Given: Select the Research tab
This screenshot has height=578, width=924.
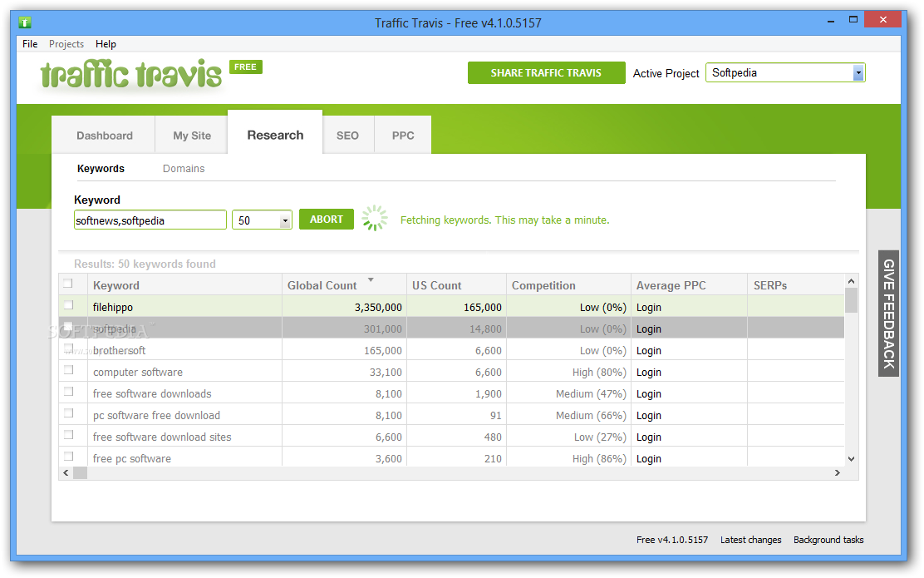Looking at the screenshot, I should pyautogui.click(x=275, y=135).
